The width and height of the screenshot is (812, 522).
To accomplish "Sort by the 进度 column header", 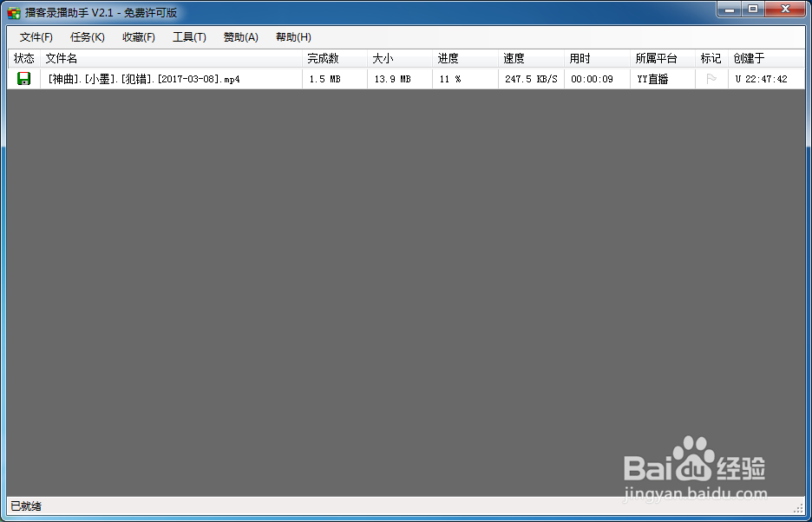I will pos(466,58).
